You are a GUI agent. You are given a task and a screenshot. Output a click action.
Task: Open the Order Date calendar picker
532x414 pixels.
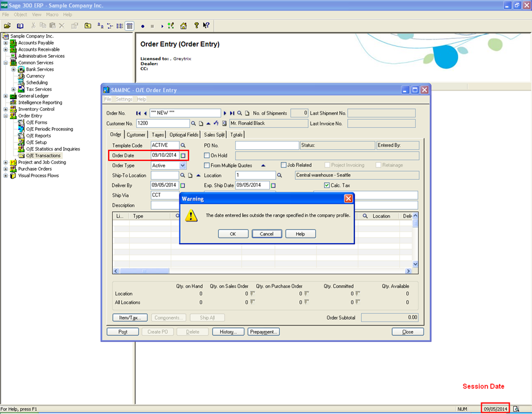pos(183,156)
